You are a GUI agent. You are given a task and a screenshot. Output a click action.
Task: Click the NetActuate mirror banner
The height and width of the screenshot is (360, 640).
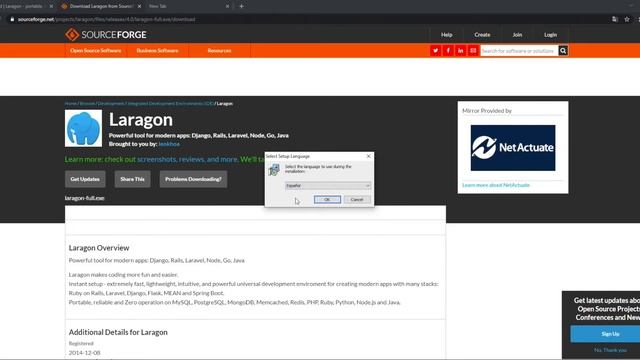click(513, 148)
